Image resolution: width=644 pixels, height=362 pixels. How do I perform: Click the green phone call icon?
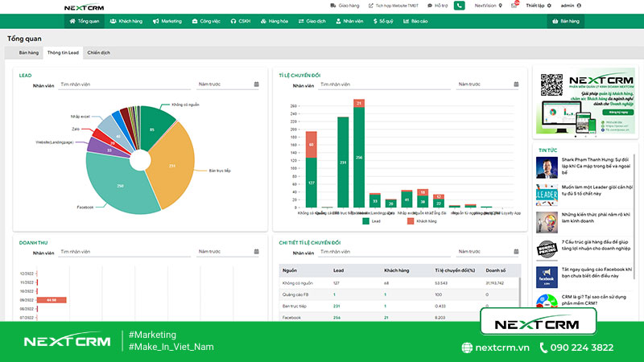click(459, 6)
